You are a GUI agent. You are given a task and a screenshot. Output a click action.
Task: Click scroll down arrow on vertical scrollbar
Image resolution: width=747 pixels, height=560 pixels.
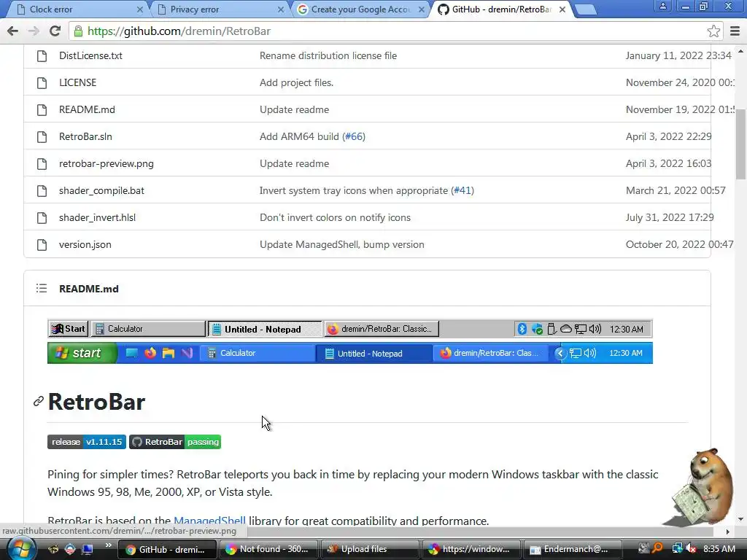[x=741, y=519]
